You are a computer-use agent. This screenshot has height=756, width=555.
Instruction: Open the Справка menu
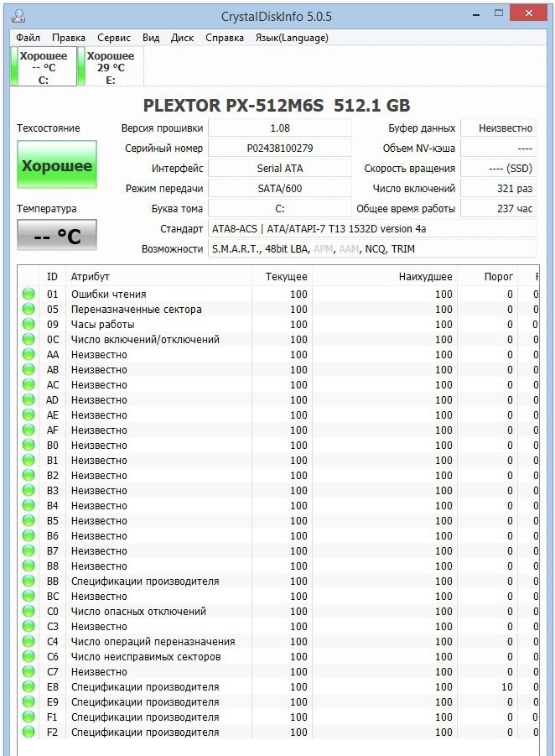click(225, 38)
